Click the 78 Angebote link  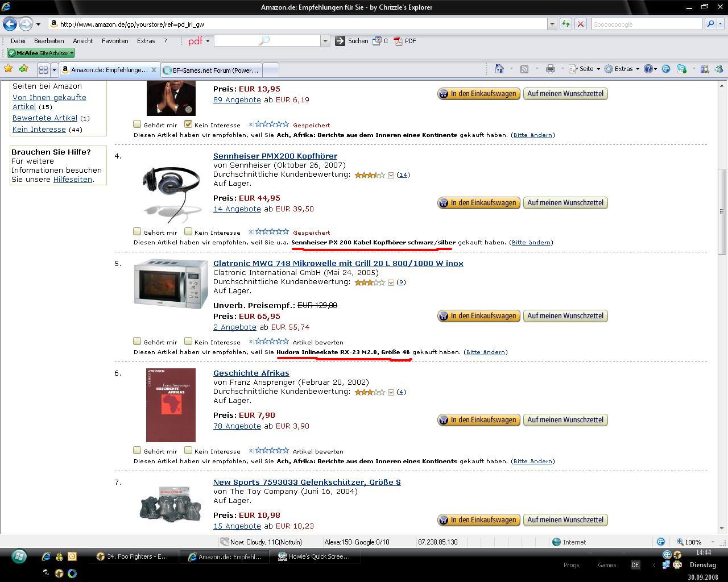237,426
